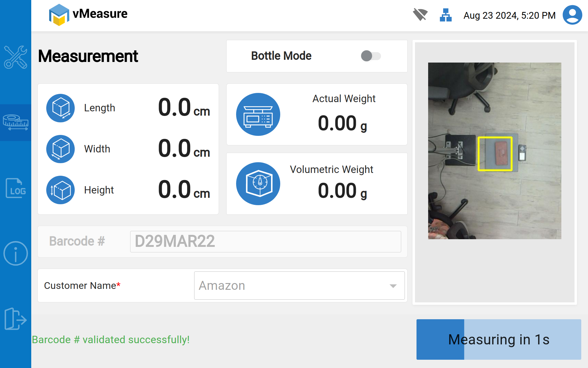The image size is (588, 368).
Task: Click the Measuring in 1s button
Action: pos(499,339)
